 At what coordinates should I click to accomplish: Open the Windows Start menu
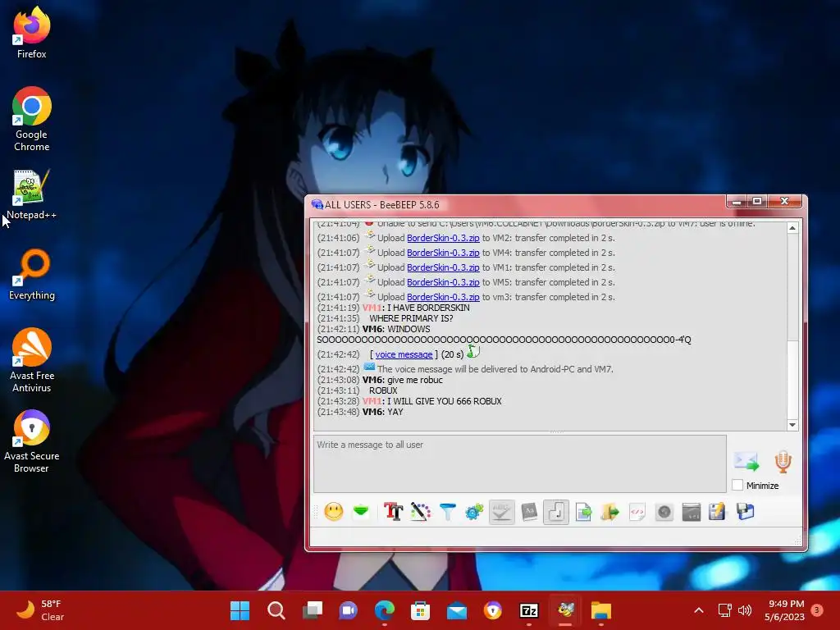pyautogui.click(x=240, y=610)
